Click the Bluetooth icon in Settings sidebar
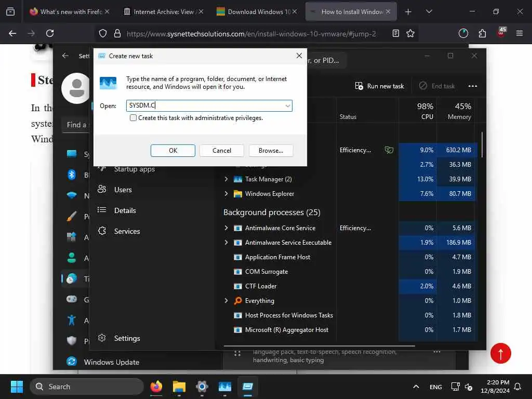 (x=72, y=175)
